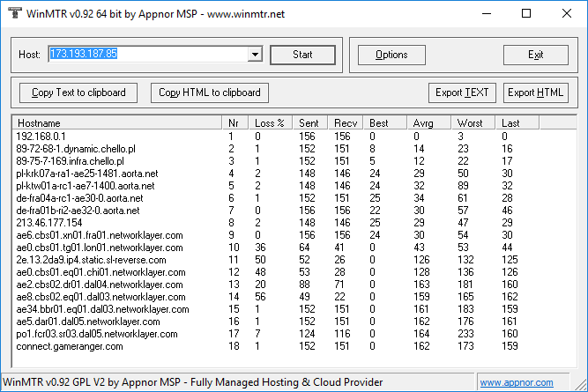This screenshot has width=588, height=392.
Task: Sort by the Hostname column header
Action: [x=117, y=123]
